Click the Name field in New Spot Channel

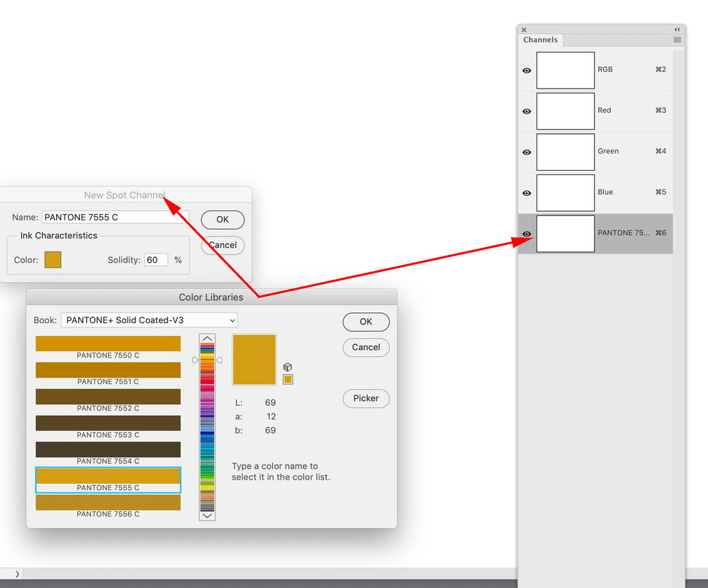(x=116, y=217)
